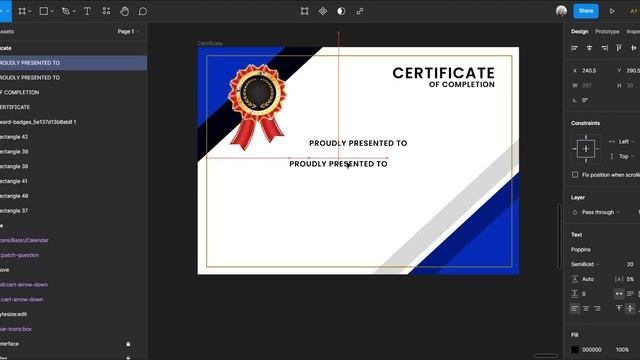Image resolution: width=640 pixels, height=360 pixels.
Task: Click the X position field 240.5
Action: tap(589, 71)
